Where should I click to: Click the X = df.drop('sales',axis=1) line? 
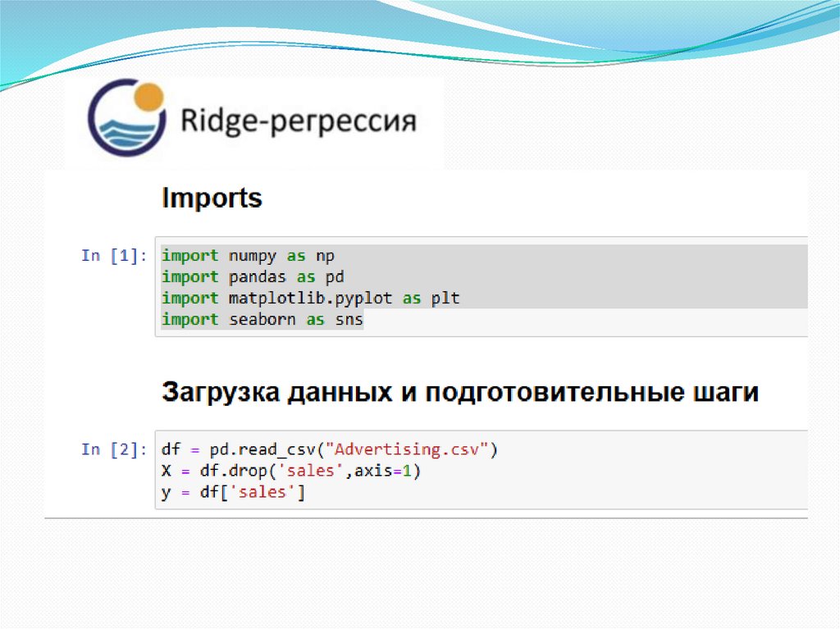291,471
